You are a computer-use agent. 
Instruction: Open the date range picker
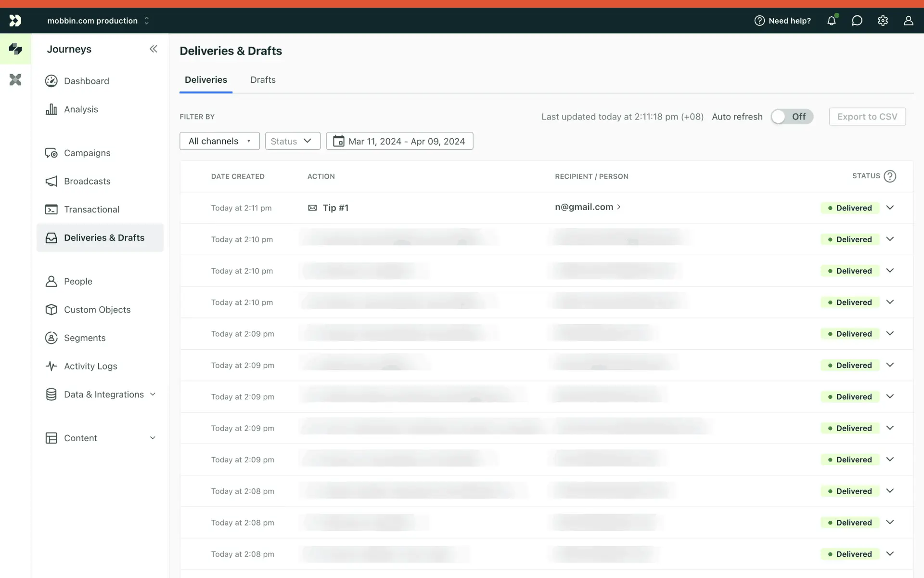click(x=399, y=141)
